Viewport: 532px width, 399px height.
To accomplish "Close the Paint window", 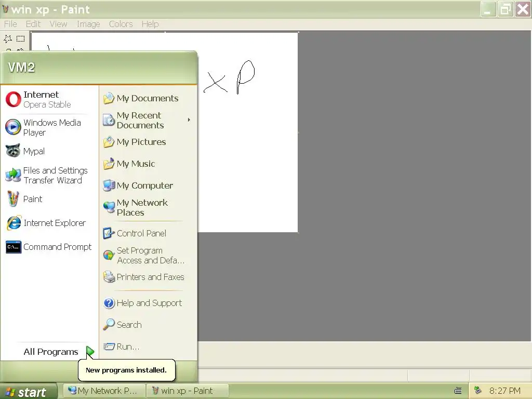I will tap(523, 9).
